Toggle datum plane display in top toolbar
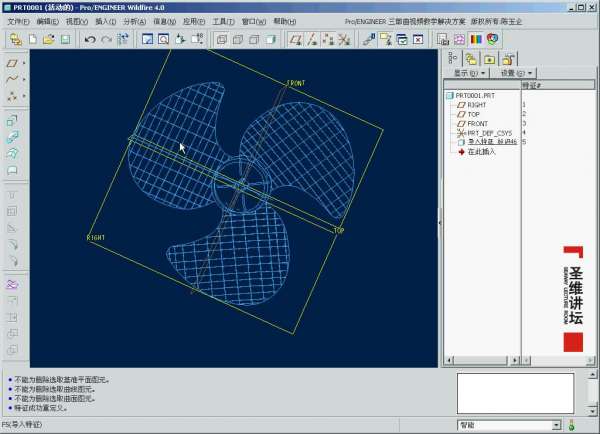 point(295,40)
